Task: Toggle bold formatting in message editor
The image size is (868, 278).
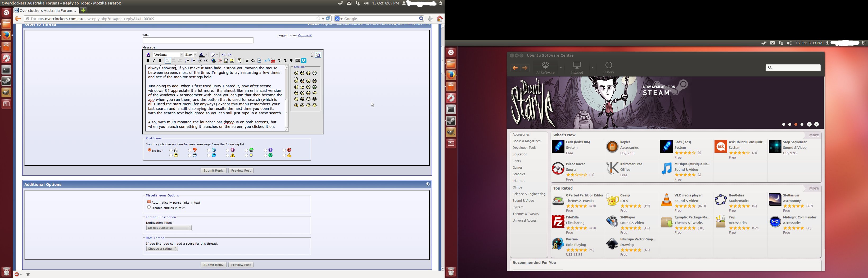Action: (148, 61)
